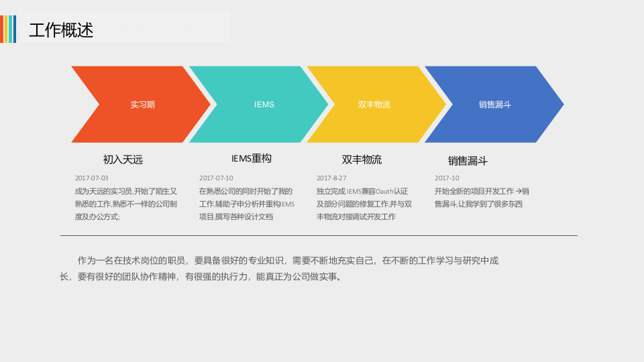Viewport: 644px width, 362px height.
Task: Click the paragraph starting 开始全新的项目开发工作
Action: tap(482, 197)
